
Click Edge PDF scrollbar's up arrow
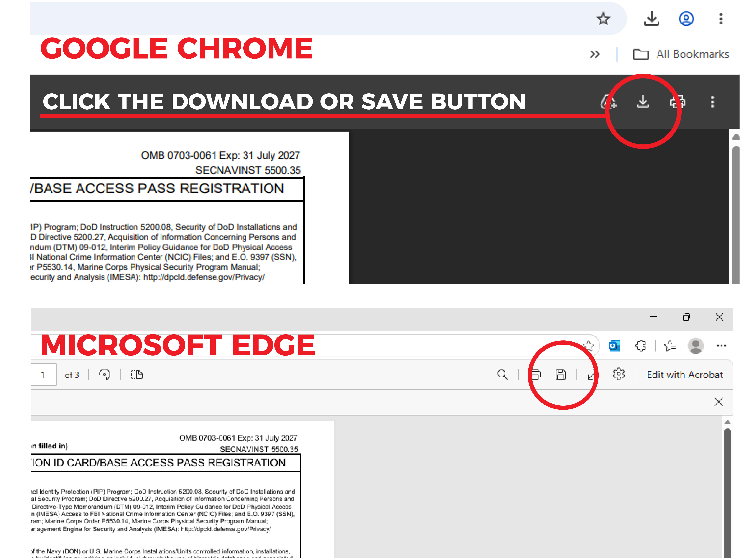coord(728,422)
